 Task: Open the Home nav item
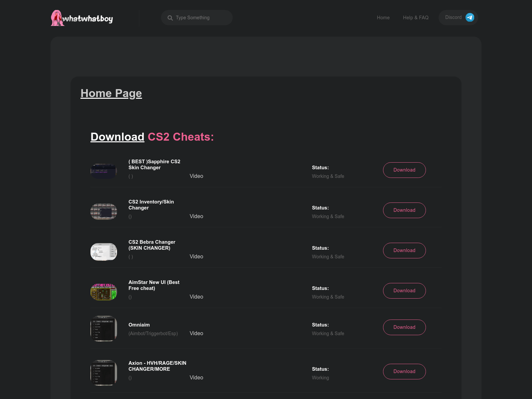coord(383,18)
